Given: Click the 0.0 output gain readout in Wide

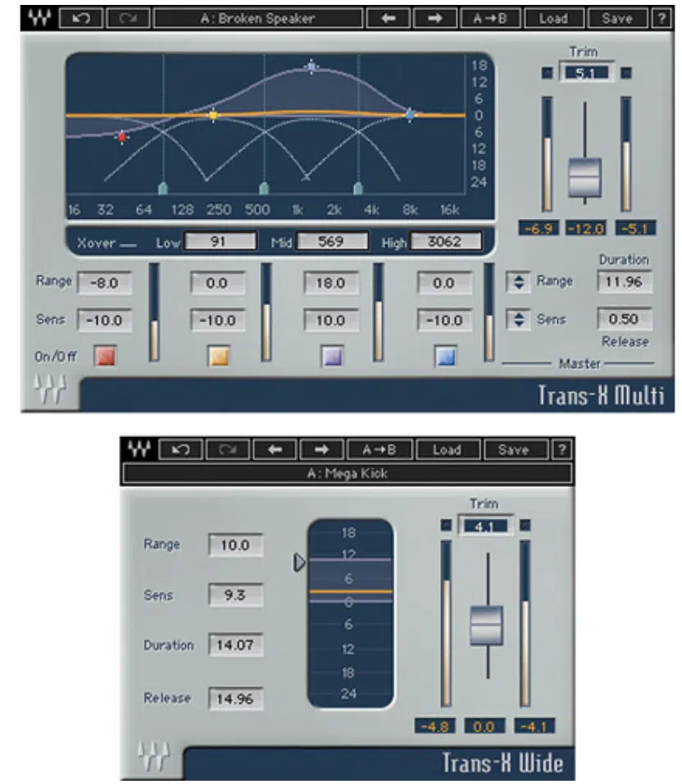Looking at the screenshot, I should [484, 726].
